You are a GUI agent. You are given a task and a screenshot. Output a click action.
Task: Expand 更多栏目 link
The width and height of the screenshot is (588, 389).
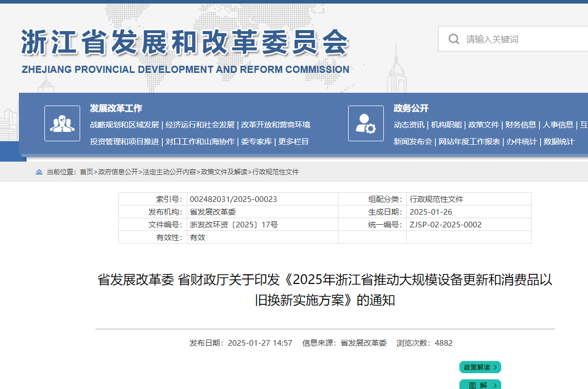click(293, 142)
